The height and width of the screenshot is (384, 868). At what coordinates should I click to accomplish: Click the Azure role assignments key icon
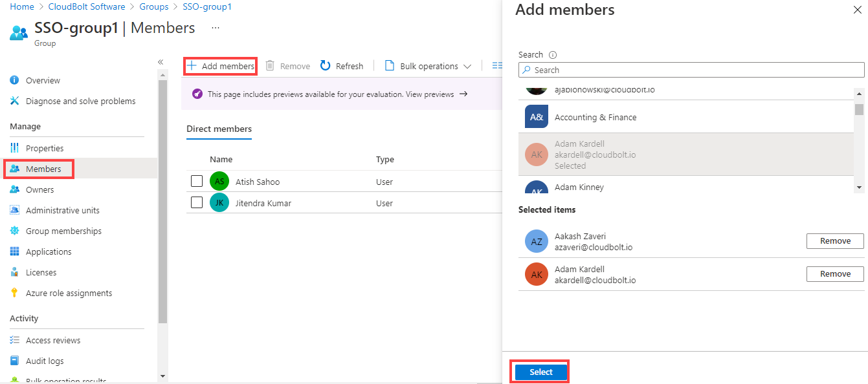15,293
